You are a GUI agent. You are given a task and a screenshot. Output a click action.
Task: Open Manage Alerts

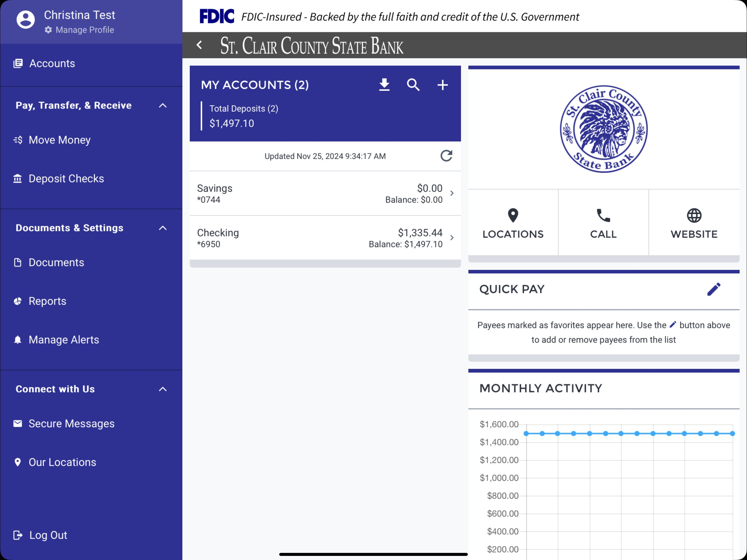point(91,339)
